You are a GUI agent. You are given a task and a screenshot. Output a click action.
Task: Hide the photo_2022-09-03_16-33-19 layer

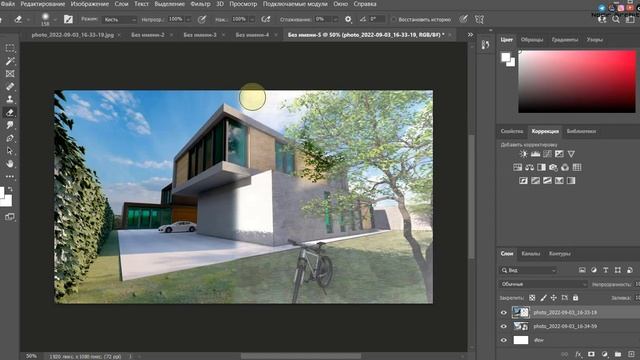click(504, 313)
